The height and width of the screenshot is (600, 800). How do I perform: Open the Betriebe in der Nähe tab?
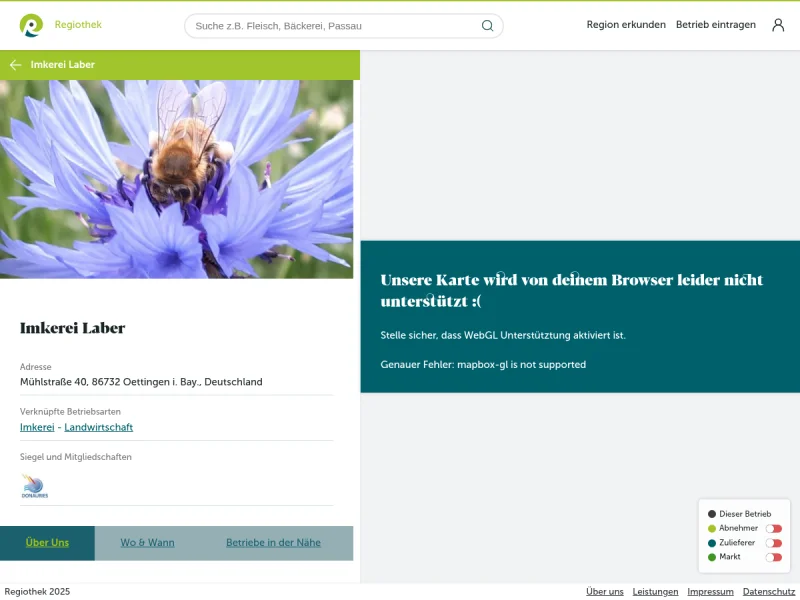273,543
